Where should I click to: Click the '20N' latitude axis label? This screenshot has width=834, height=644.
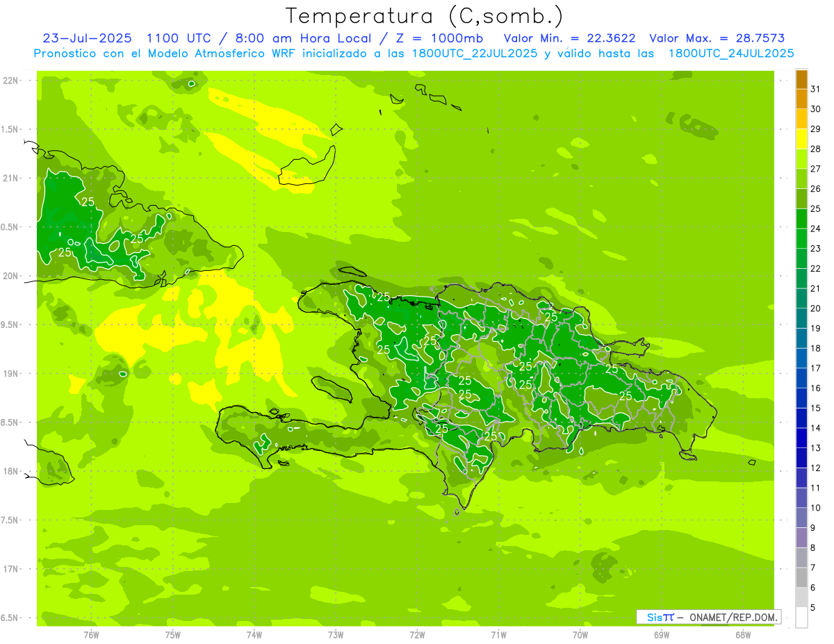(x=10, y=276)
